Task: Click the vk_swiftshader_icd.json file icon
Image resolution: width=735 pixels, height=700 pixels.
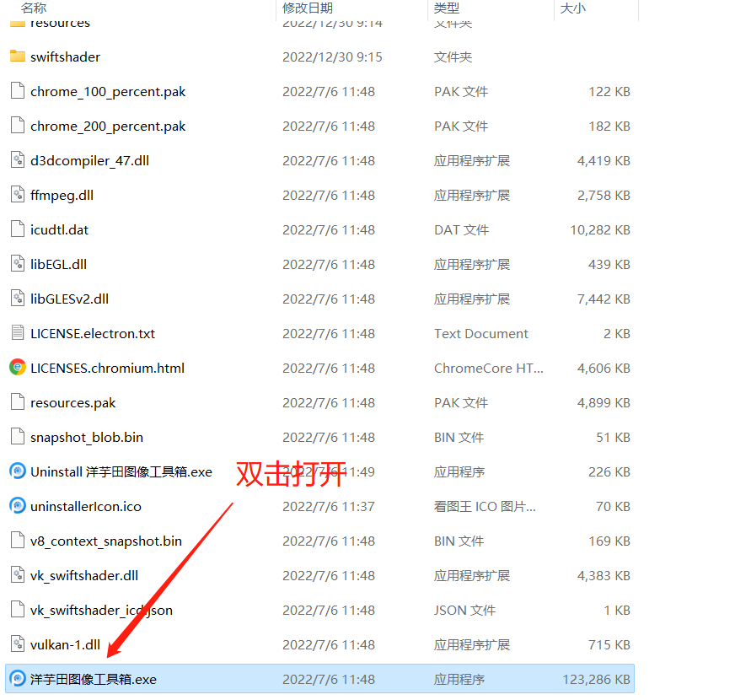Action: pos(18,610)
